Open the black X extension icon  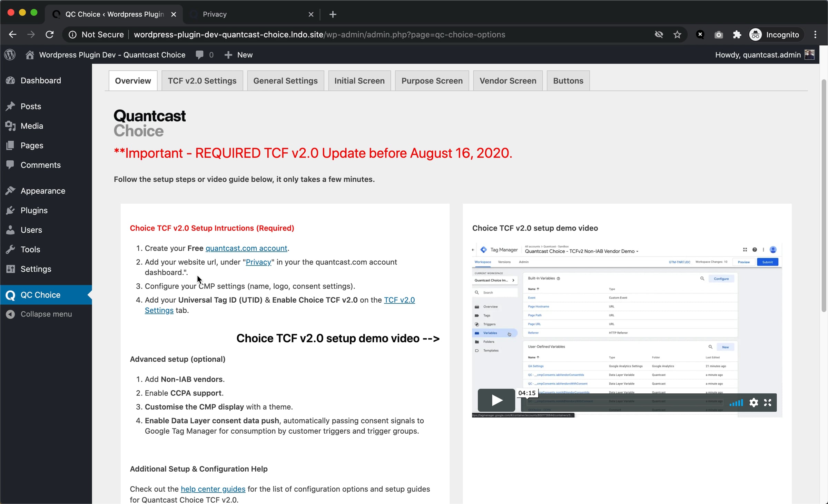tap(700, 34)
